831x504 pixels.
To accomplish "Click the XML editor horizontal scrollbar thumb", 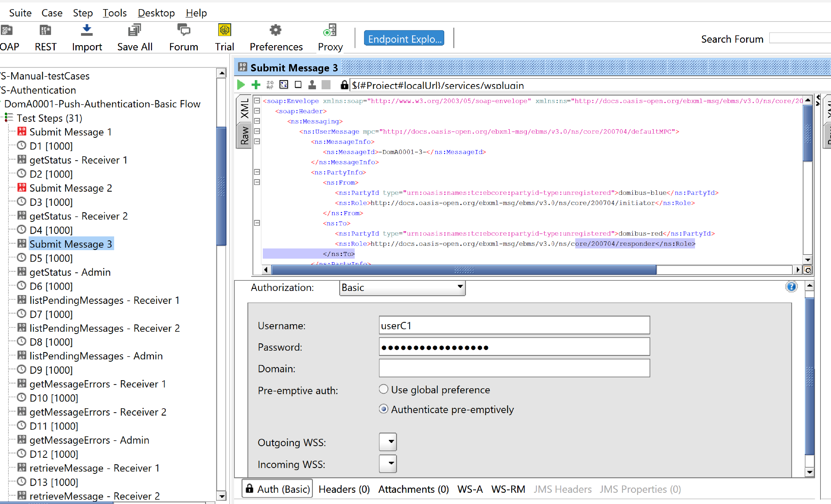I will [x=464, y=270].
